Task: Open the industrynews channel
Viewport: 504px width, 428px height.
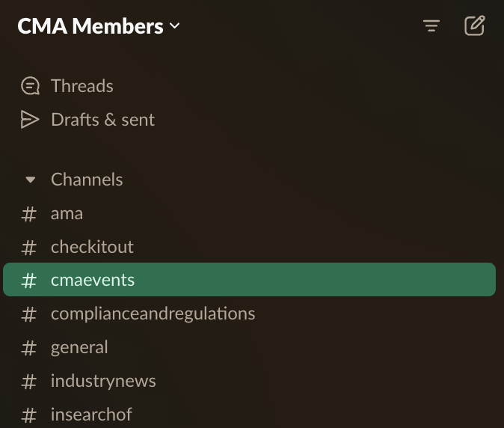Action: (x=103, y=381)
